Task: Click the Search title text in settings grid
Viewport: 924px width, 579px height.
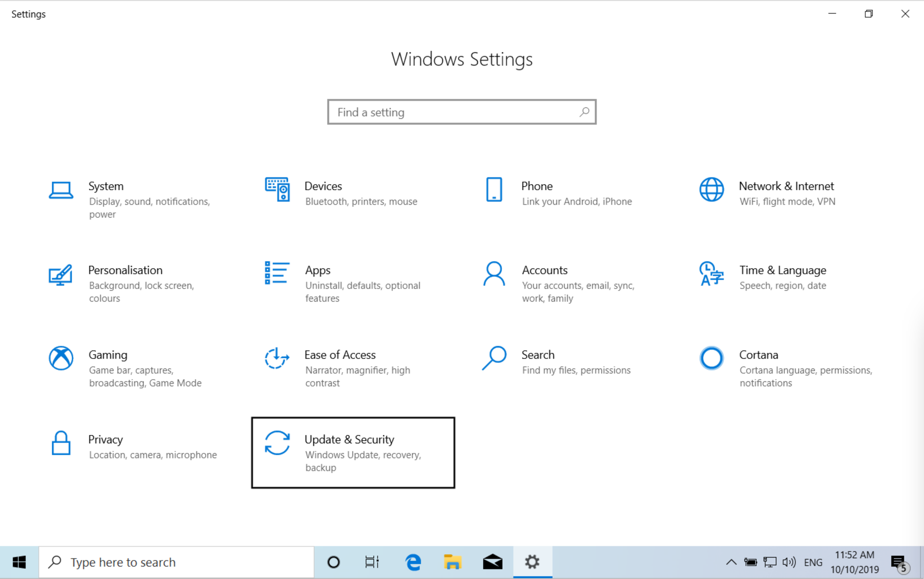Action: tap(538, 355)
